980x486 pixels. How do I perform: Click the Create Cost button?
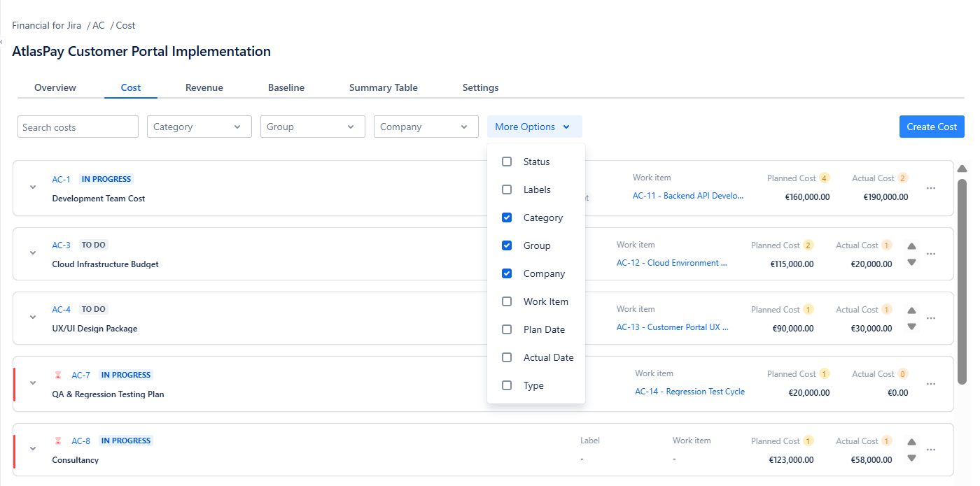tap(932, 127)
